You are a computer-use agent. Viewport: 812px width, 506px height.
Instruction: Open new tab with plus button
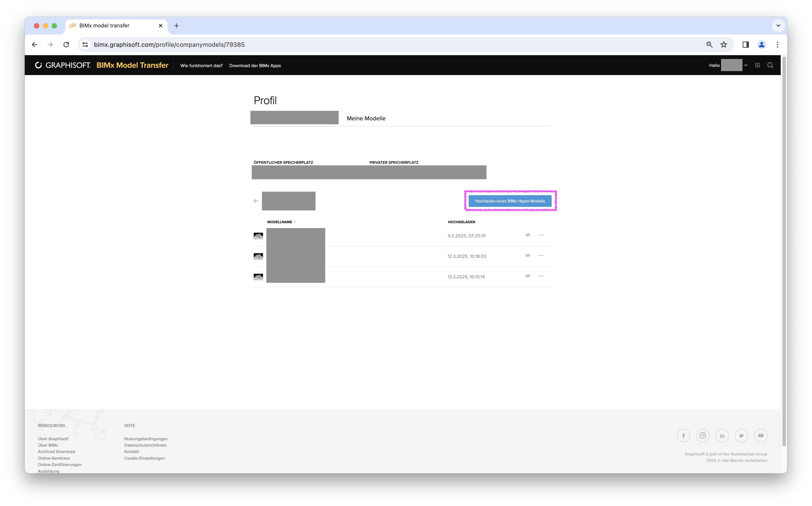(x=176, y=26)
